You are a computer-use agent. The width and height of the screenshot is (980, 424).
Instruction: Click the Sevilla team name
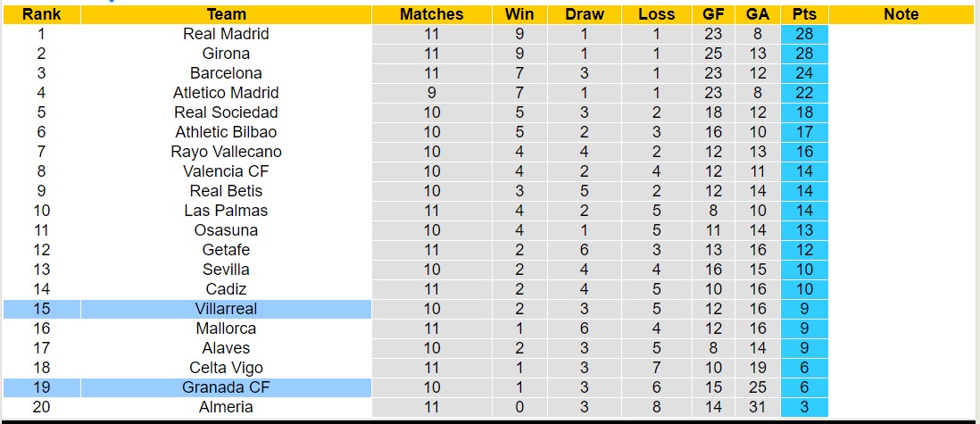click(x=226, y=270)
